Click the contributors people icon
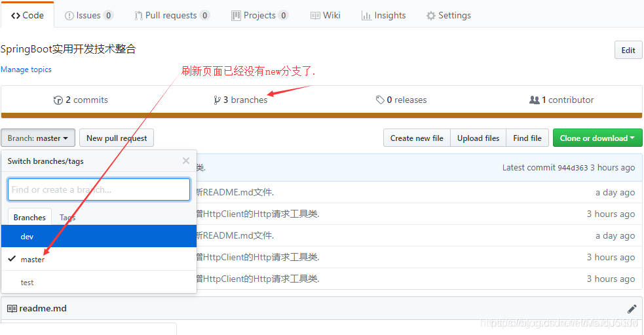Screen dimensions: 644x335 click(535, 100)
